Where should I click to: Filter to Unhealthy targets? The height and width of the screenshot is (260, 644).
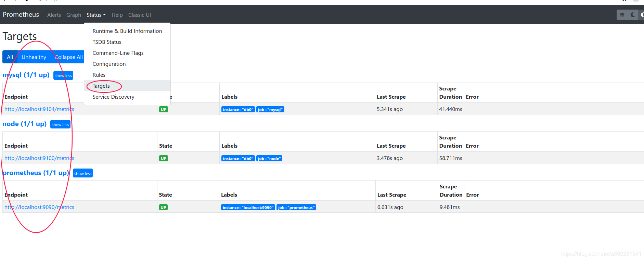click(34, 57)
